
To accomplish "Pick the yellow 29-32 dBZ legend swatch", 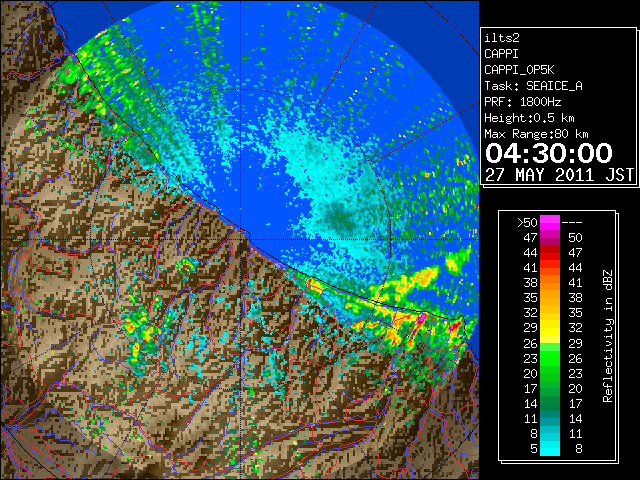I will pyautogui.click(x=550, y=328).
